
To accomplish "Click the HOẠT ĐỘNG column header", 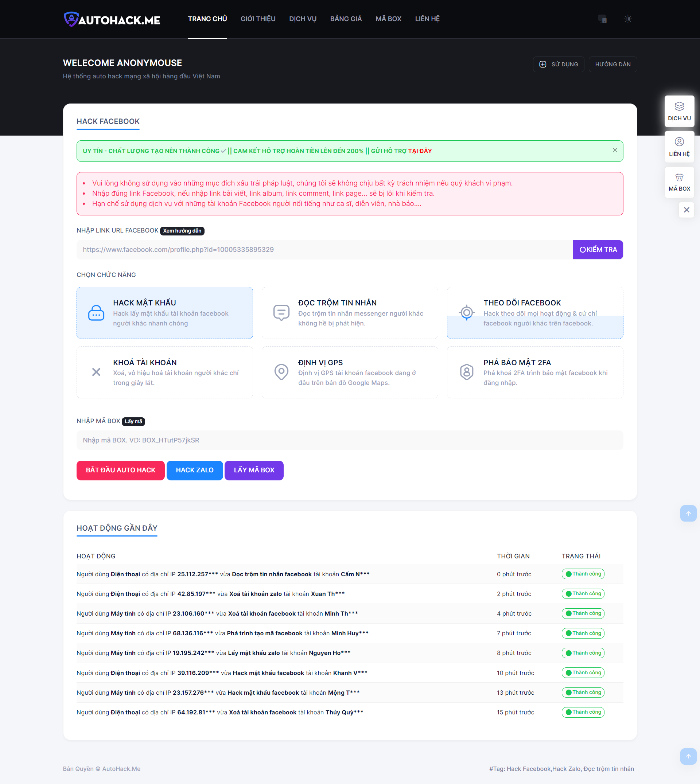I will 96,556.
